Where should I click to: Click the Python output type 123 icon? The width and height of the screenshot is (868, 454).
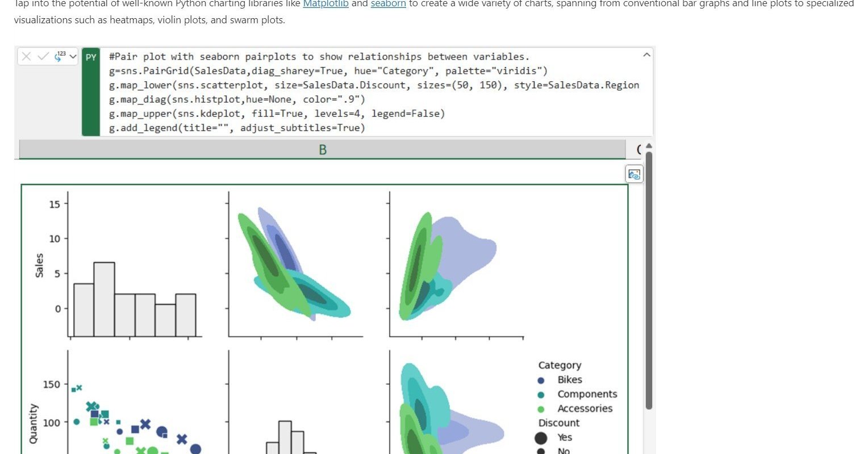[x=60, y=56]
